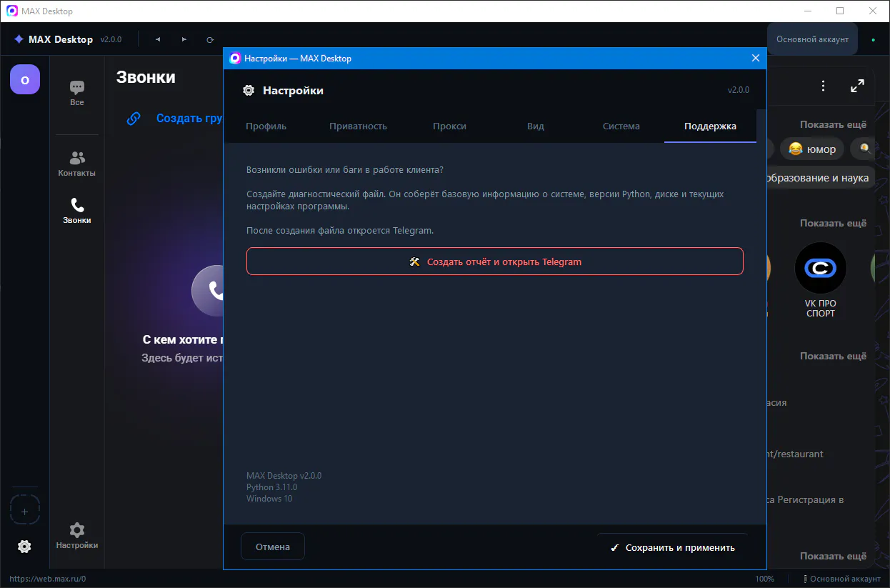Open the Контакты section
This screenshot has height=588, width=890.
pos(77,164)
